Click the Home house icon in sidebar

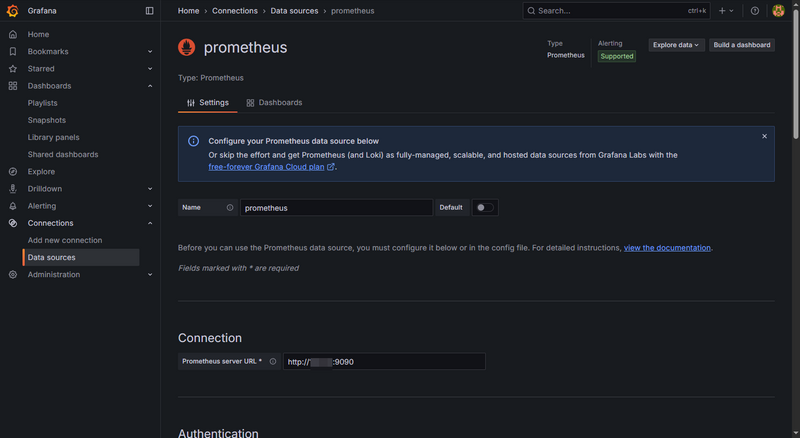pyautogui.click(x=13, y=34)
